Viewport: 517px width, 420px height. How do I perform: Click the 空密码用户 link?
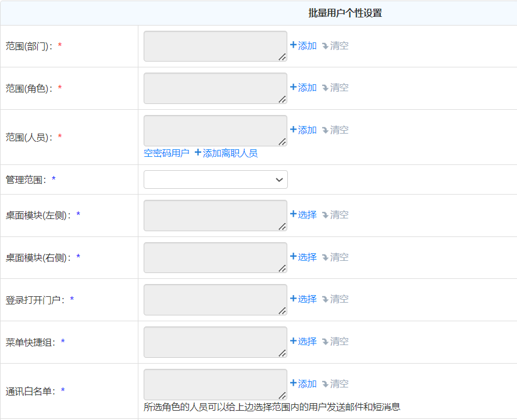click(166, 153)
